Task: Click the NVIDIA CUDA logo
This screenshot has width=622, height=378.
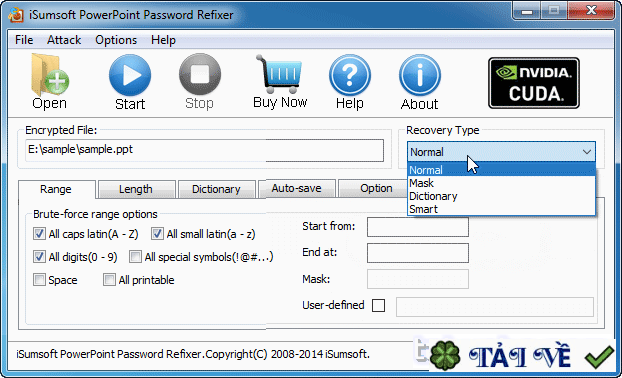Action: click(534, 83)
